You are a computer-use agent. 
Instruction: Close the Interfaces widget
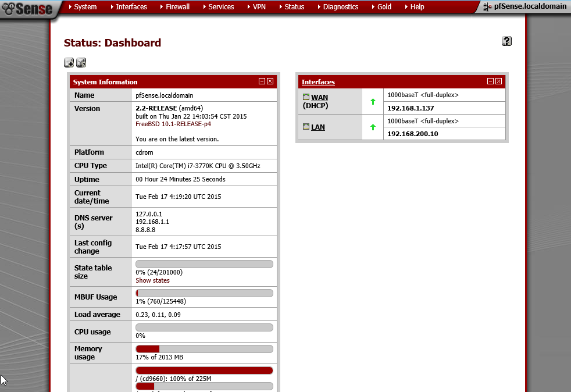click(x=498, y=81)
